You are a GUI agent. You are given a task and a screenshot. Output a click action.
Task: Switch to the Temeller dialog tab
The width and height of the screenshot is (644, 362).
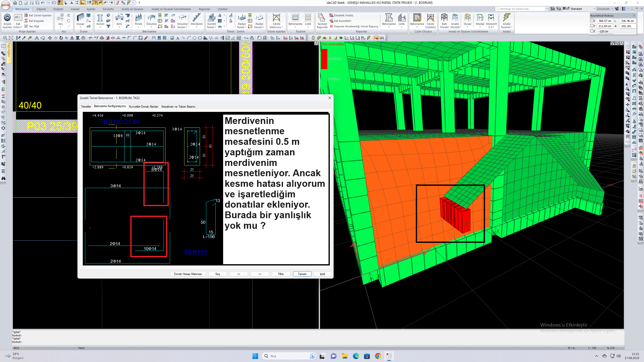click(x=86, y=107)
